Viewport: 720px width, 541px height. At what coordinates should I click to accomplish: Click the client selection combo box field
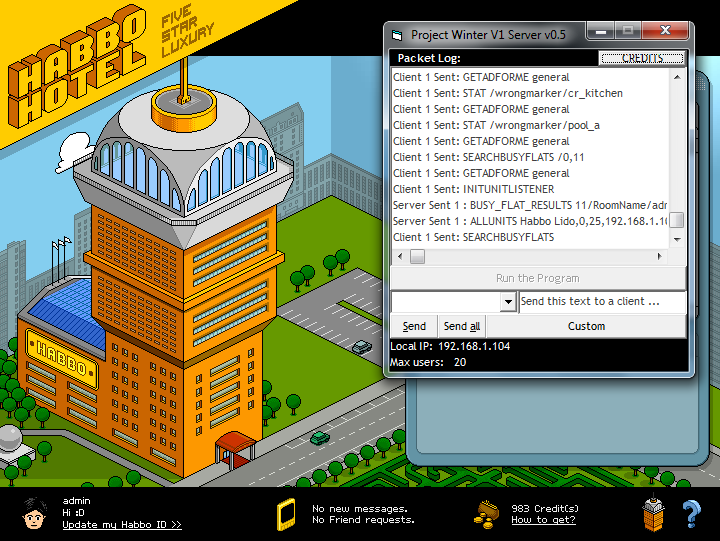[446, 302]
